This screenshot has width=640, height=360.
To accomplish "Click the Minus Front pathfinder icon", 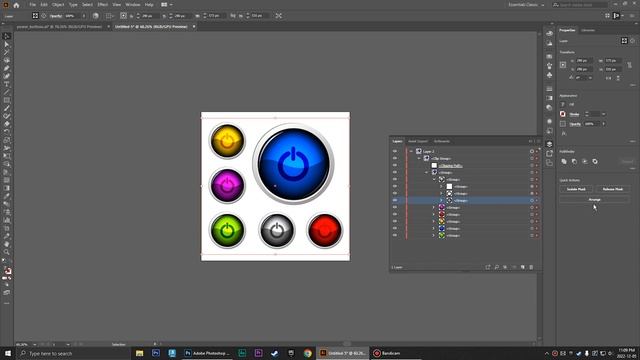I will coord(574,161).
